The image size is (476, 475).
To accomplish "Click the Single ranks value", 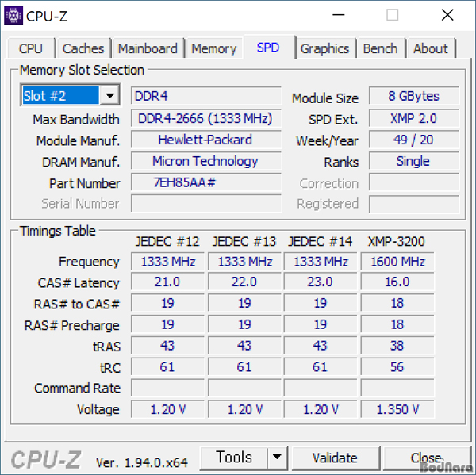I will (414, 161).
